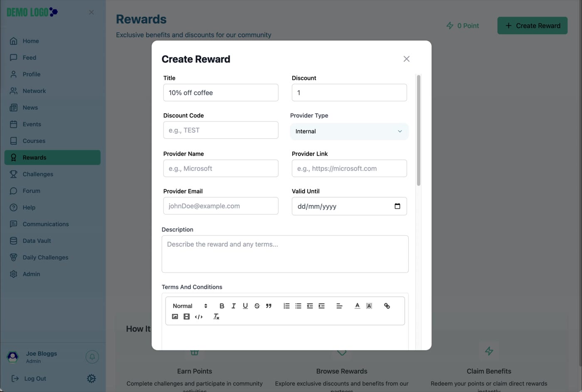Viewport: 582px width, 392px height.
Task: Click the Demo Logo
Action: tap(32, 12)
